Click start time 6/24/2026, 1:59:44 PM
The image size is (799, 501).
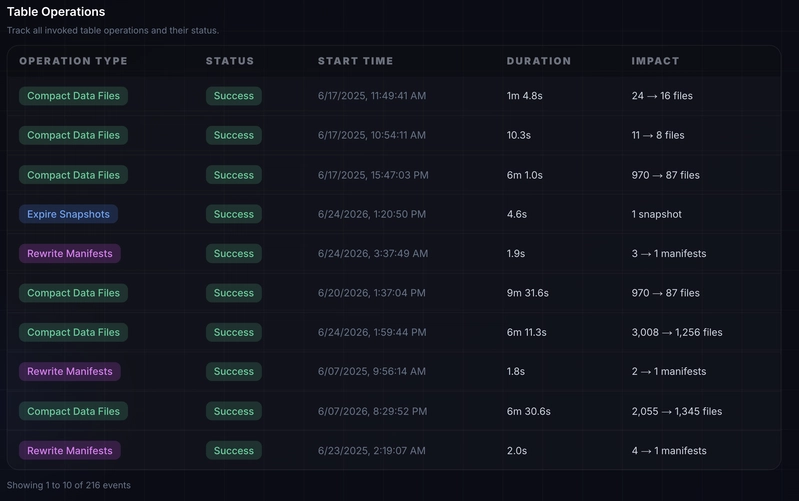tap(372, 332)
